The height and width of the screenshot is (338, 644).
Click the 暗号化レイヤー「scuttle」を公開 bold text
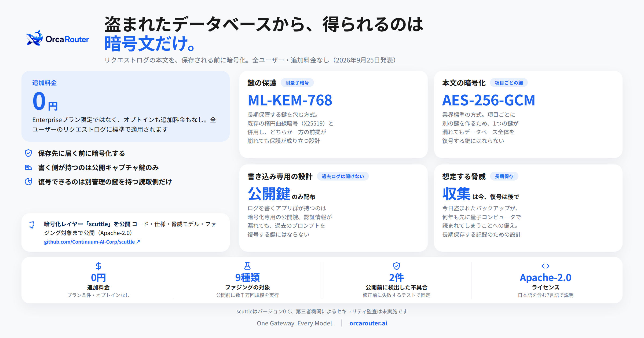[x=87, y=224]
